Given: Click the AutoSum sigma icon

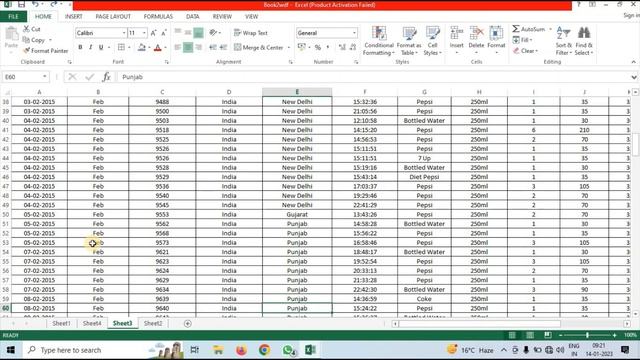Looking at the screenshot, I should (516, 29).
